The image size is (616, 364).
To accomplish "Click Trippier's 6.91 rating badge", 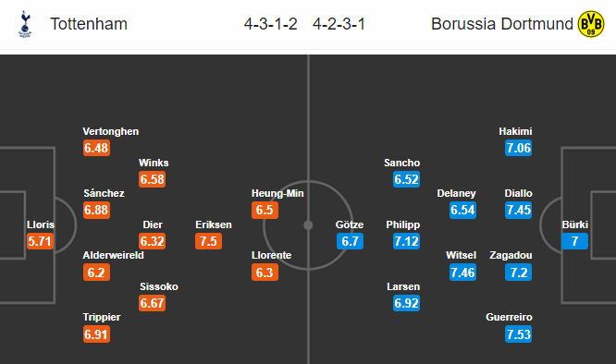I will [x=96, y=334].
